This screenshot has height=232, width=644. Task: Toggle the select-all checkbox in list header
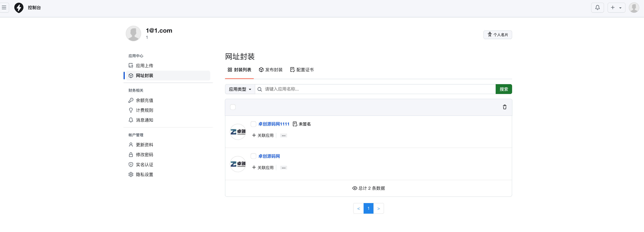233,107
